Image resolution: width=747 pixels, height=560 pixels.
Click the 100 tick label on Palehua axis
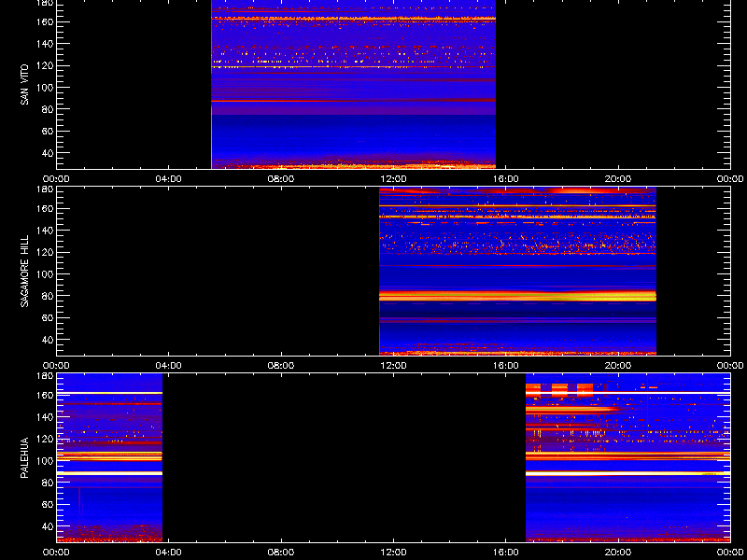pos(47,461)
